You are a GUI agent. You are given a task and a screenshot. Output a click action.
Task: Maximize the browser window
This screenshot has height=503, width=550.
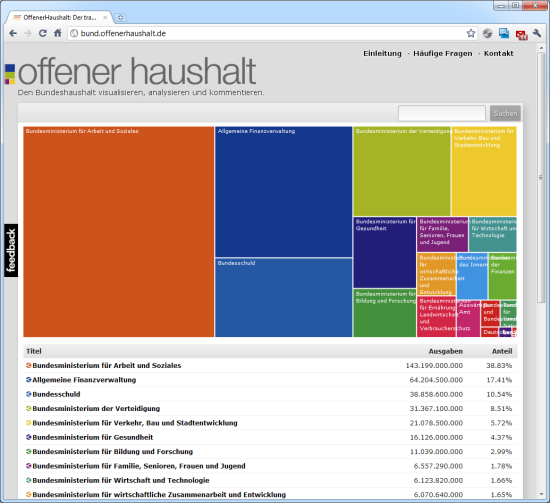click(x=515, y=5)
